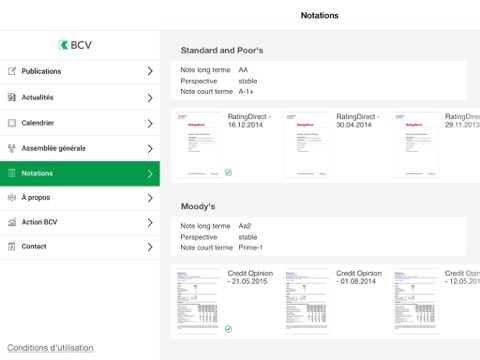Click the Contact address book icon
480x360 pixels.
[x=12, y=247]
